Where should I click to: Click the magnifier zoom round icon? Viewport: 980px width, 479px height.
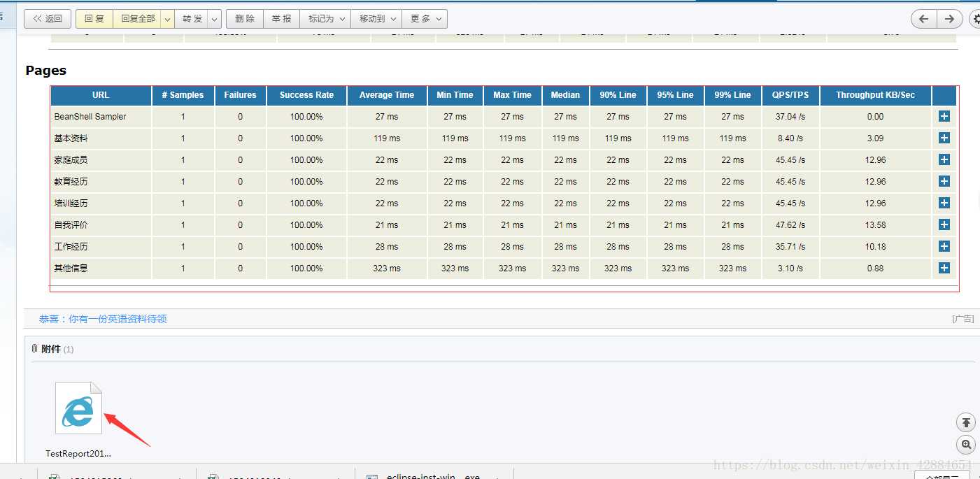(x=966, y=445)
